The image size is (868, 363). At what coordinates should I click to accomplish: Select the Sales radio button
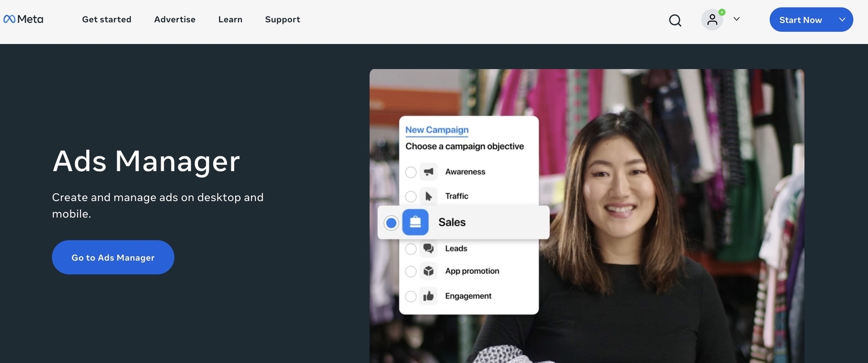click(x=392, y=223)
